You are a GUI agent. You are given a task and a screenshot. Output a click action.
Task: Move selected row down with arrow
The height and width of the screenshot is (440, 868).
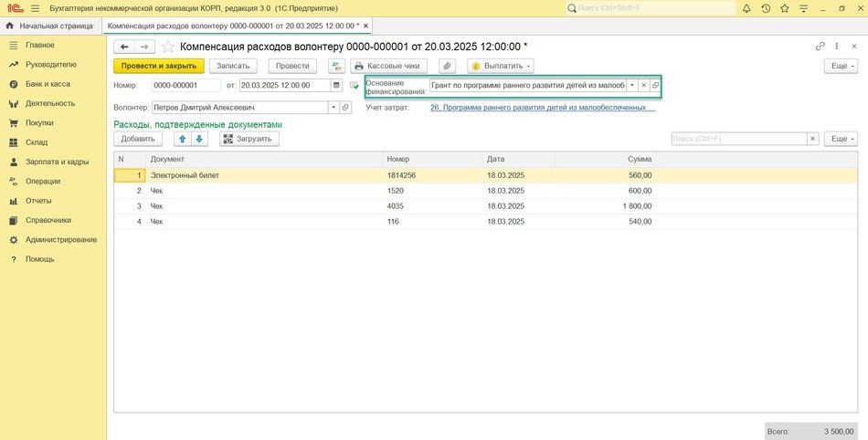click(199, 139)
